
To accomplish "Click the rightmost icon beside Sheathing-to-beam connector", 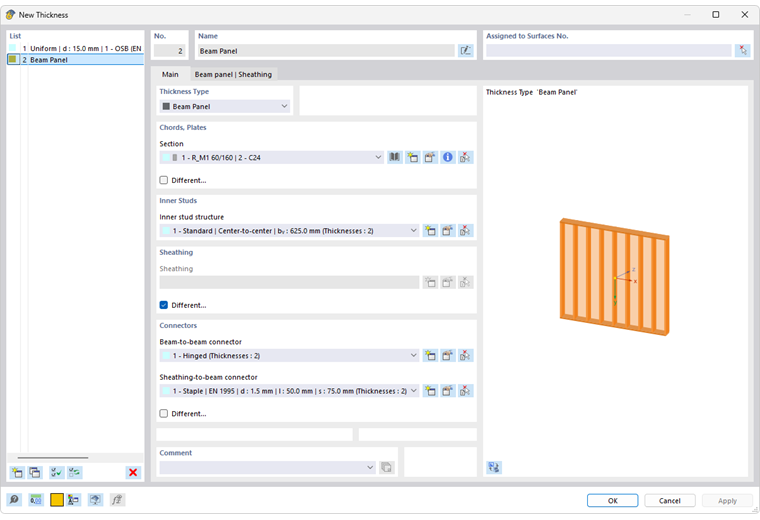I will point(465,391).
